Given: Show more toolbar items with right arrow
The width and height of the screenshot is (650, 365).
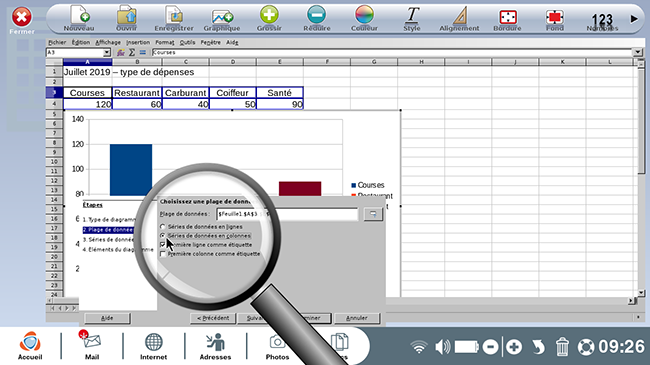Looking at the screenshot, I should pyautogui.click(x=634, y=19).
